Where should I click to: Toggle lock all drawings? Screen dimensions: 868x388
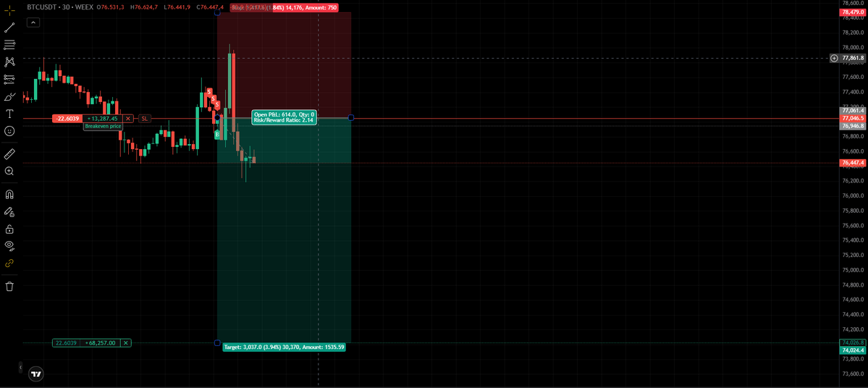pyautogui.click(x=9, y=229)
